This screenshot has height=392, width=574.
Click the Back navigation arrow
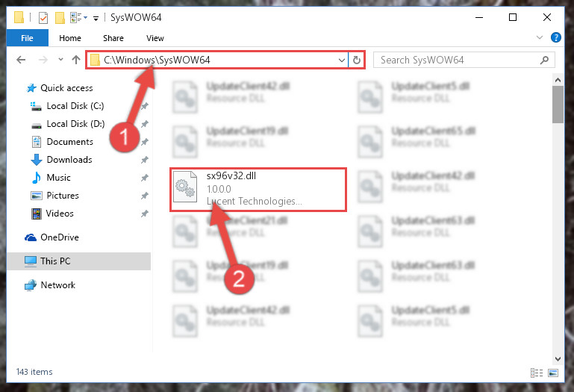coord(21,60)
